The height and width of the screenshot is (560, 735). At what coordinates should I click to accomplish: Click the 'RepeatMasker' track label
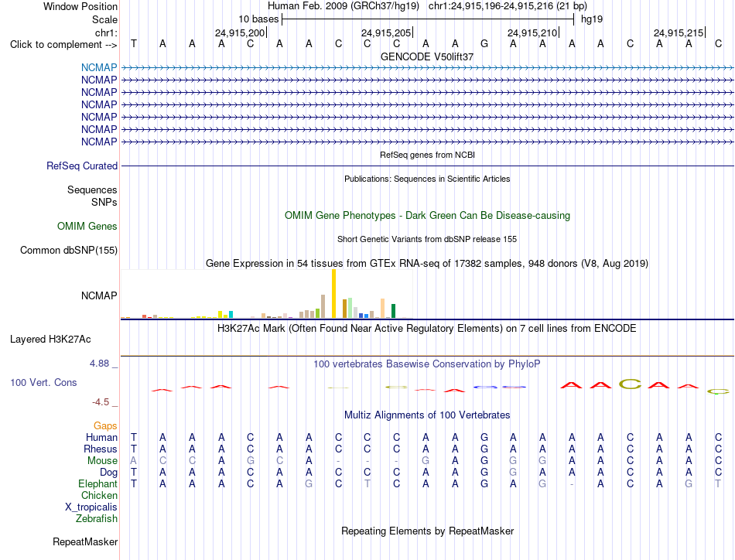(85, 541)
